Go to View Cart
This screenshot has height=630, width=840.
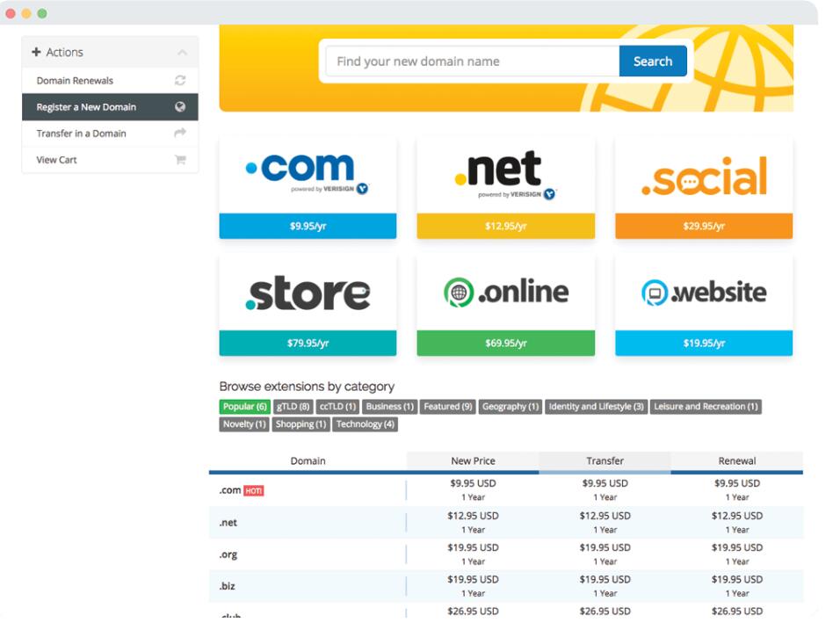tap(110, 160)
